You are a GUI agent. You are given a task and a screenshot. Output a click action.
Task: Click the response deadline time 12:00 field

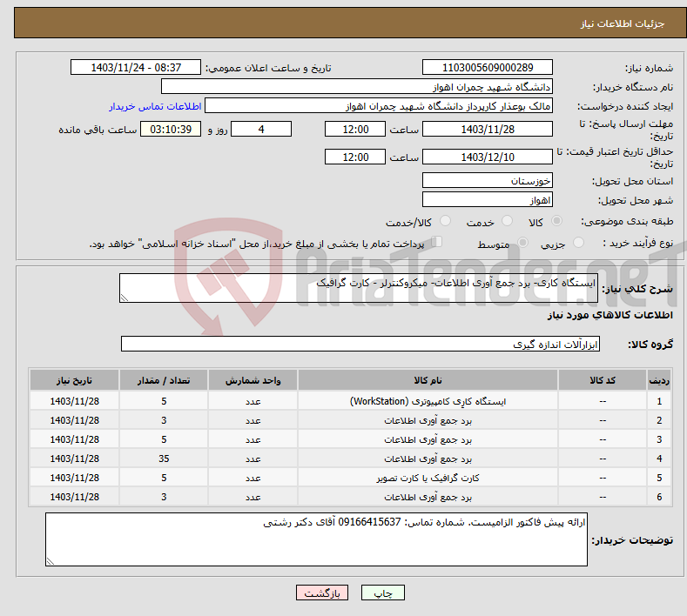point(355,129)
